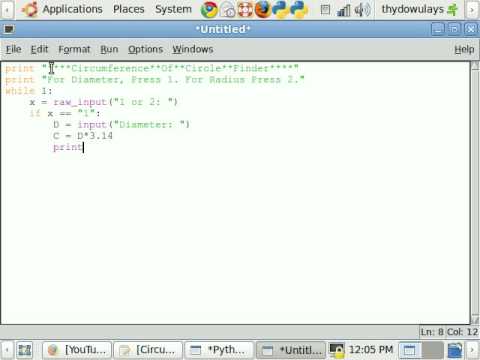Viewport: 480px width, 360px height.
Task: Click the small note applet in the system tray
Action: pos(325,10)
